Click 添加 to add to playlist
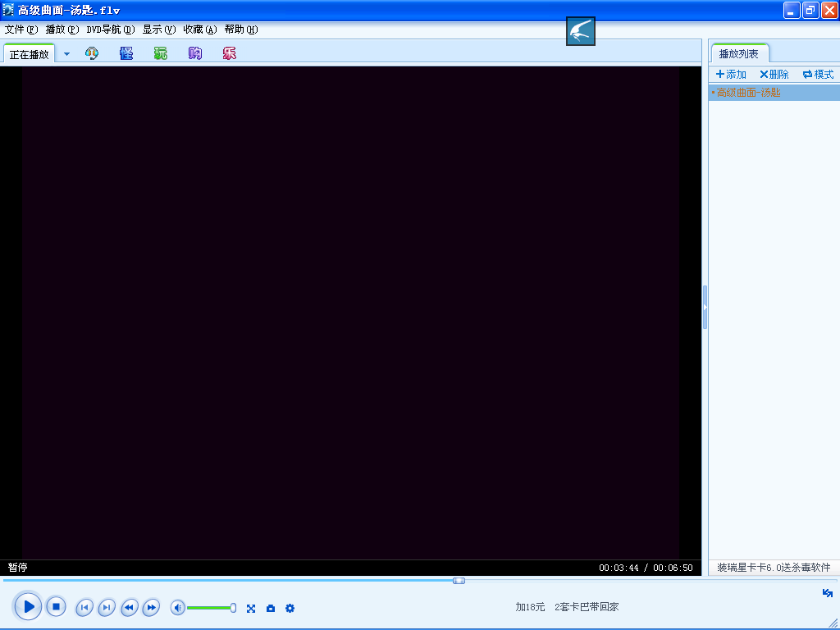The height and width of the screenshot is (630, 840). [731, 75]
